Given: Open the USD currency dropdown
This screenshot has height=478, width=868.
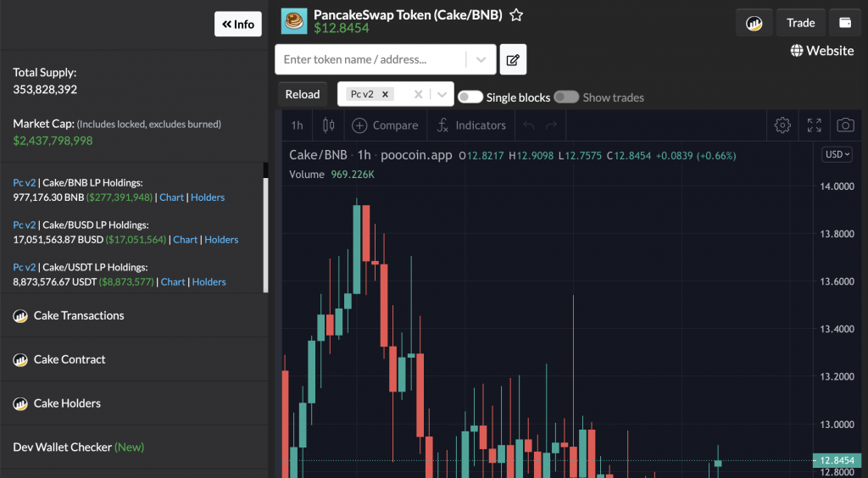Looking at the screenshot, I should tap(837, 154).
